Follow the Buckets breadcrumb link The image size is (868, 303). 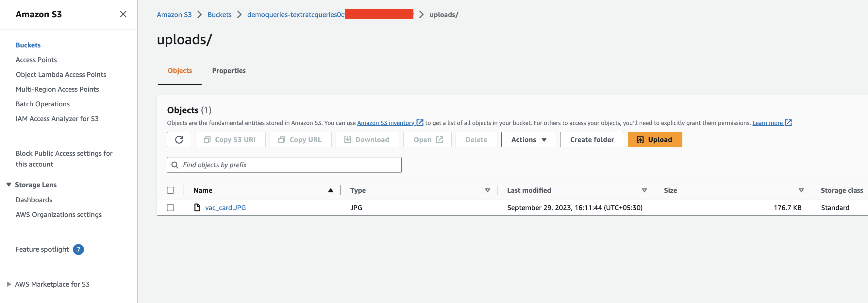tap(219, 14)
